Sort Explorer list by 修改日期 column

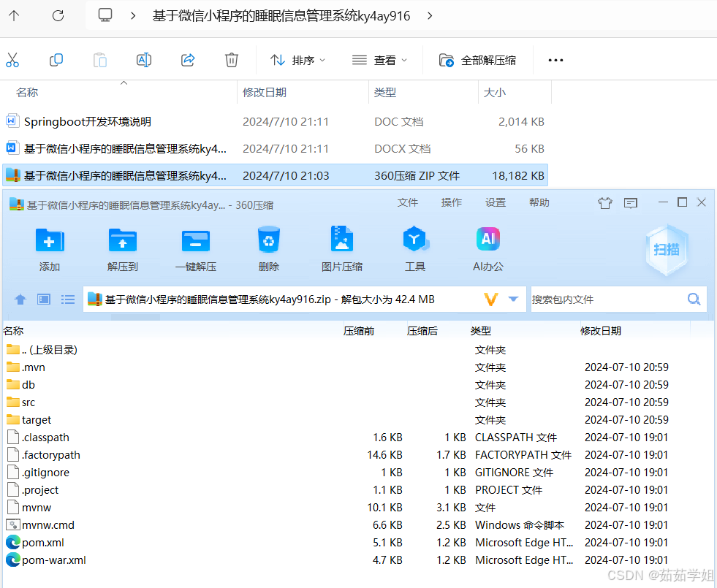click(x=265, y=92)
